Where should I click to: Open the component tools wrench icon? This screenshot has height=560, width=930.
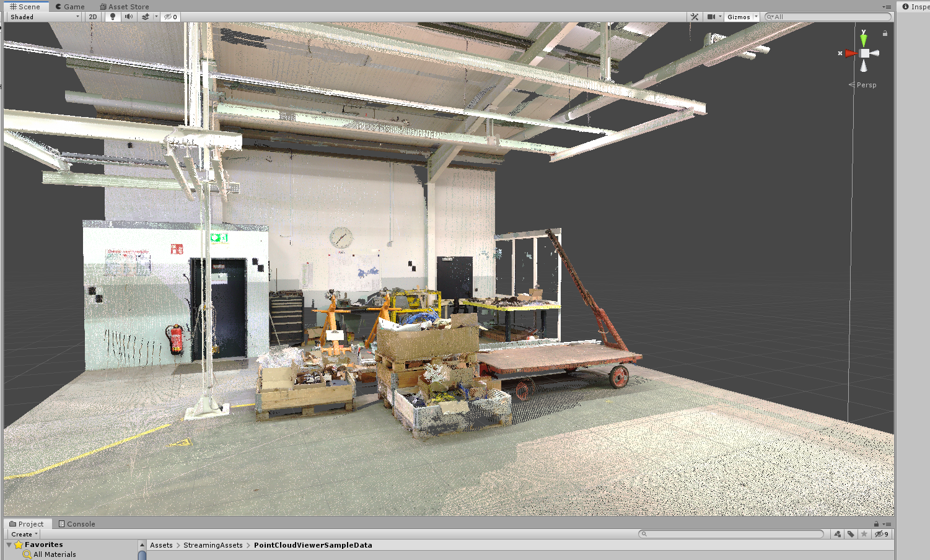pyautogui.click(x=695, y=17)
